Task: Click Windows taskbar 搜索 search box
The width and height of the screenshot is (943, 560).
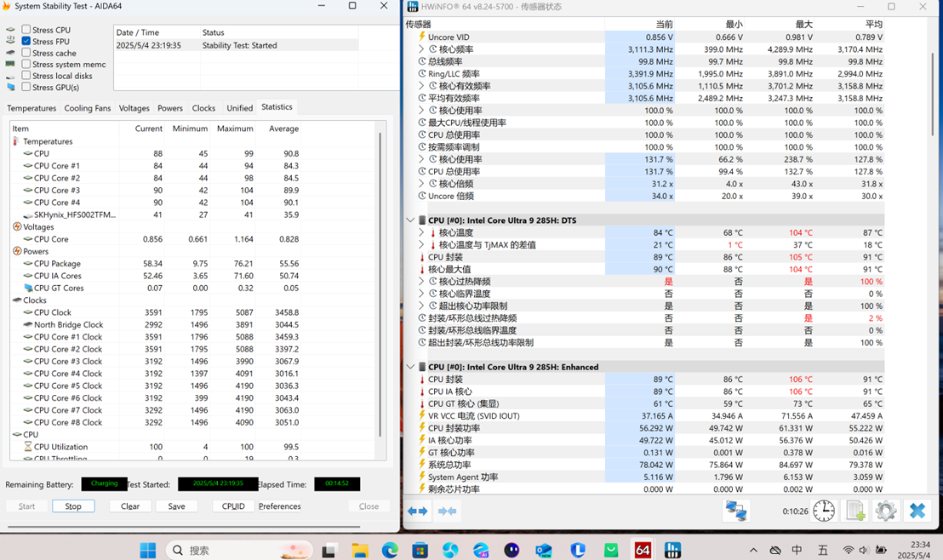Action: (x=239, y=550)
